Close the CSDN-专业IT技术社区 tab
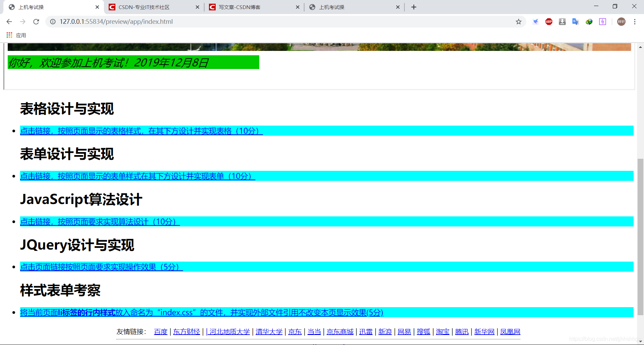Image resolution: width=644 pixels, height=345 pixels. click(197, 7)
